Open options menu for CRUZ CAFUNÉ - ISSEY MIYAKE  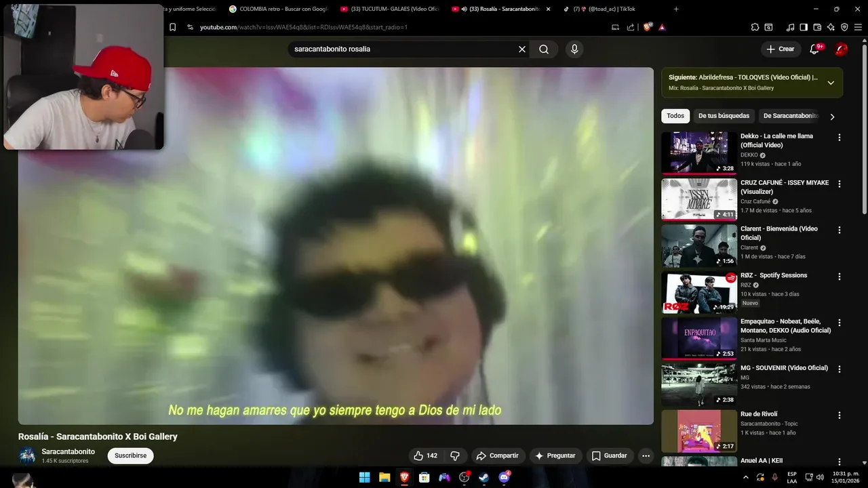coord(839,184)
